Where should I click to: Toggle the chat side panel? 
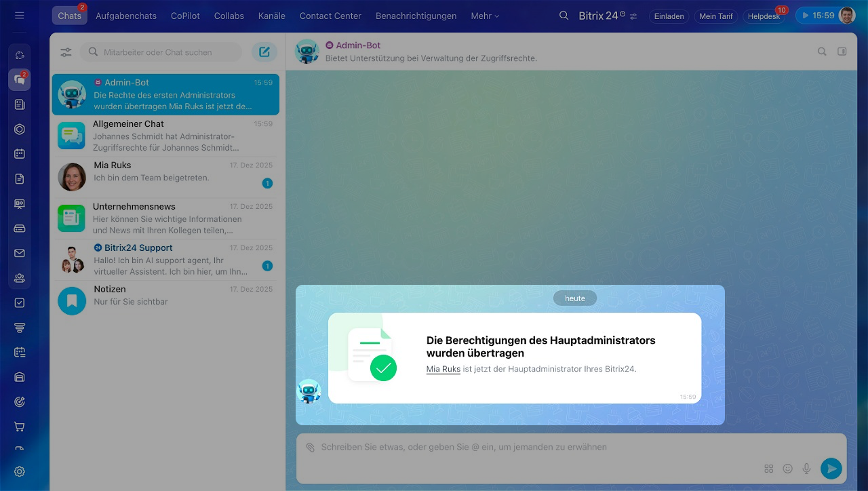pyautogui.click(x=842, y=51)
